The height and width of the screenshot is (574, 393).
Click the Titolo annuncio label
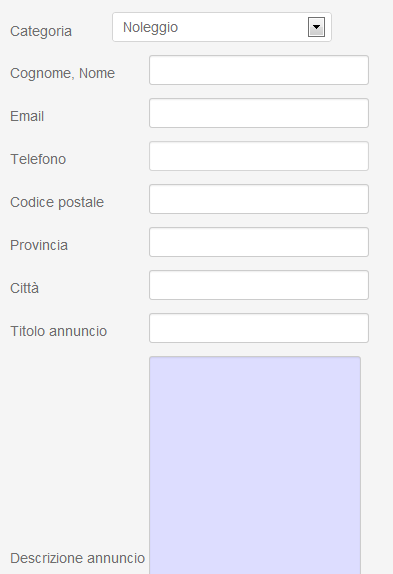click(59, 331)
